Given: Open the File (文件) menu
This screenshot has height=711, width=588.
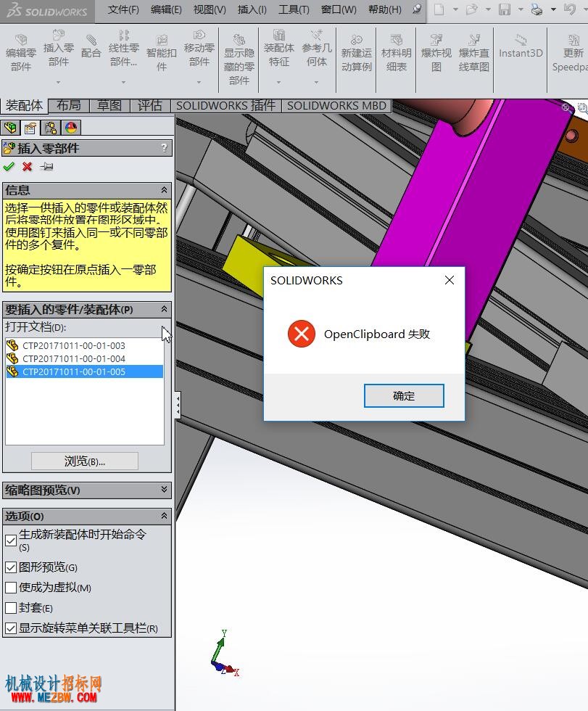Looking at the screenshot, I should click(123, 9).
